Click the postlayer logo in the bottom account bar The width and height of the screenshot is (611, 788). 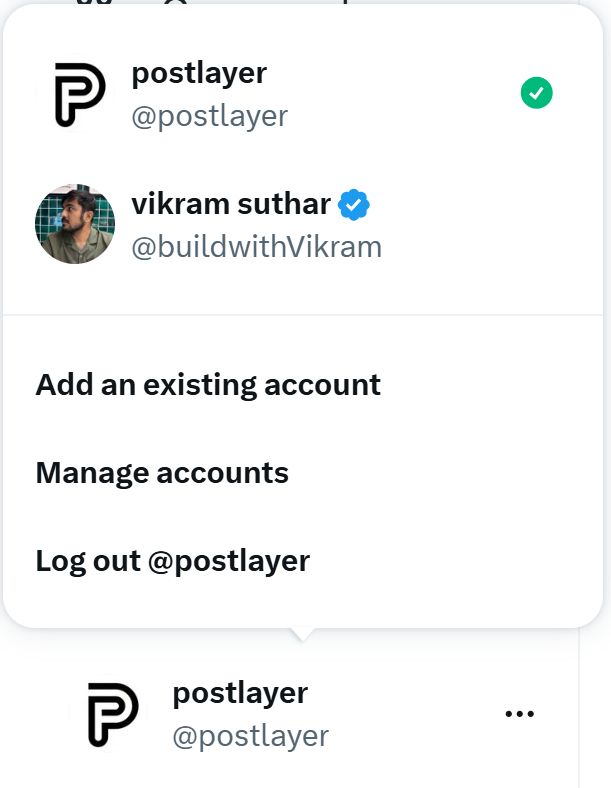[x=113, y=714]
